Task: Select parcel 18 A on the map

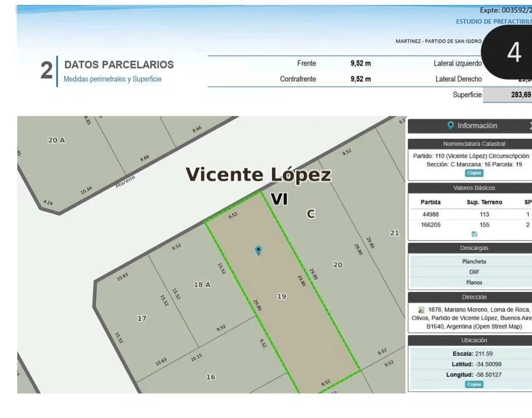Action: [x=202, y=285]
